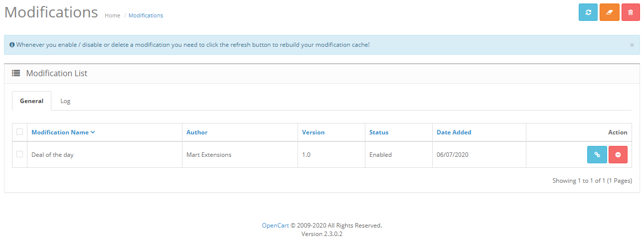This screenshot has height=243, width=644.
Task: Click the Deal of the day name cell
Action: pyautogui.click(x=105, y=155)
